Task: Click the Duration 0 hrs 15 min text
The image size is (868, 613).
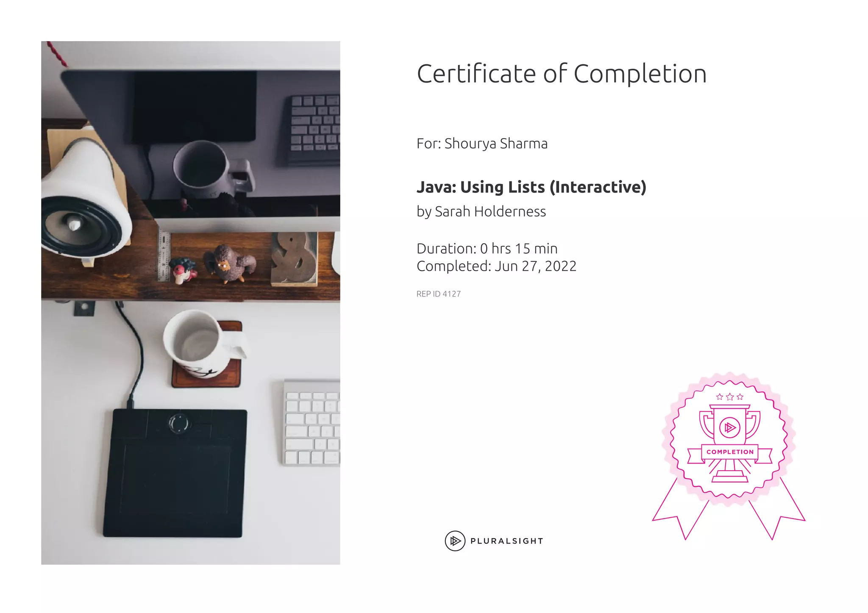Action: tap(487, 248)
